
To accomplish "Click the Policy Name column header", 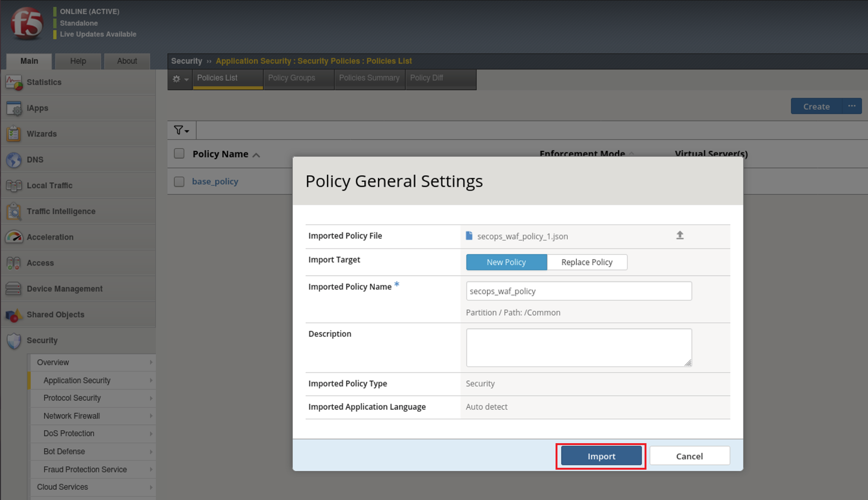I will coord(220,154).
